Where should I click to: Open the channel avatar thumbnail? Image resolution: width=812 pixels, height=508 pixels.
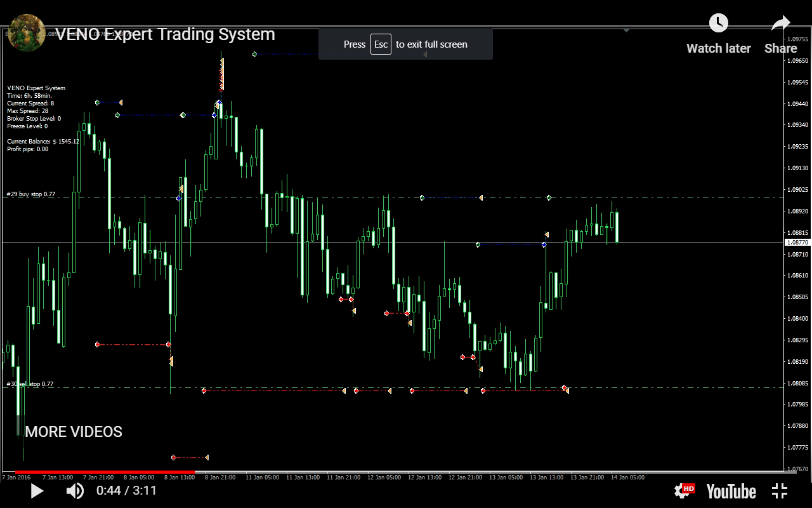(26, 33)
